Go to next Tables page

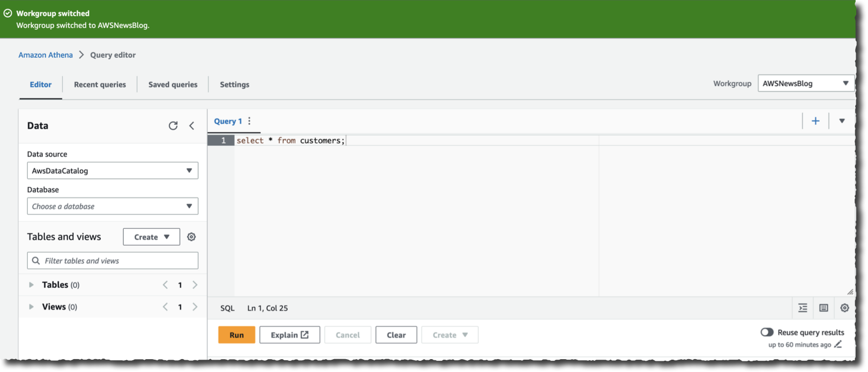(x=195, y=285)
